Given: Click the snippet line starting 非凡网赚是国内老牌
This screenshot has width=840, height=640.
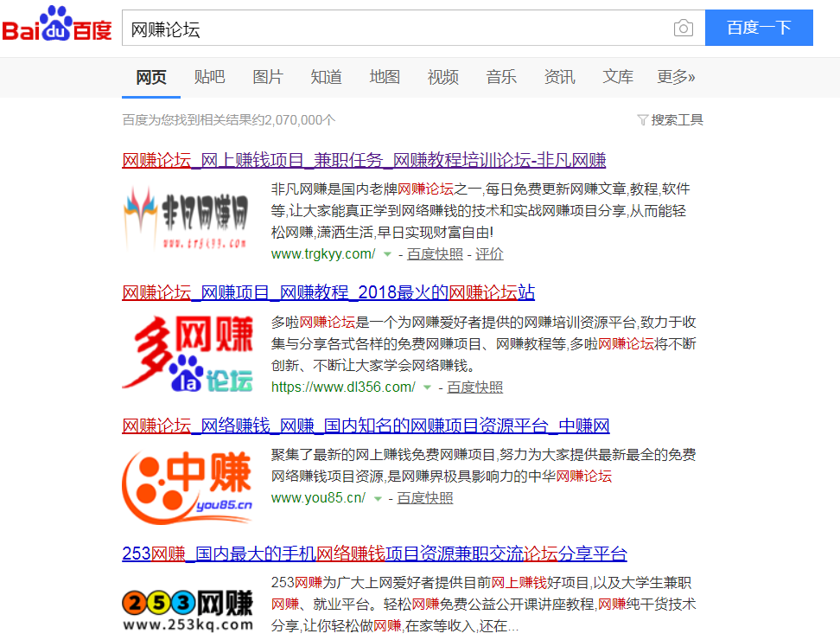Looking at the screenshot, I should click(480, 189).
